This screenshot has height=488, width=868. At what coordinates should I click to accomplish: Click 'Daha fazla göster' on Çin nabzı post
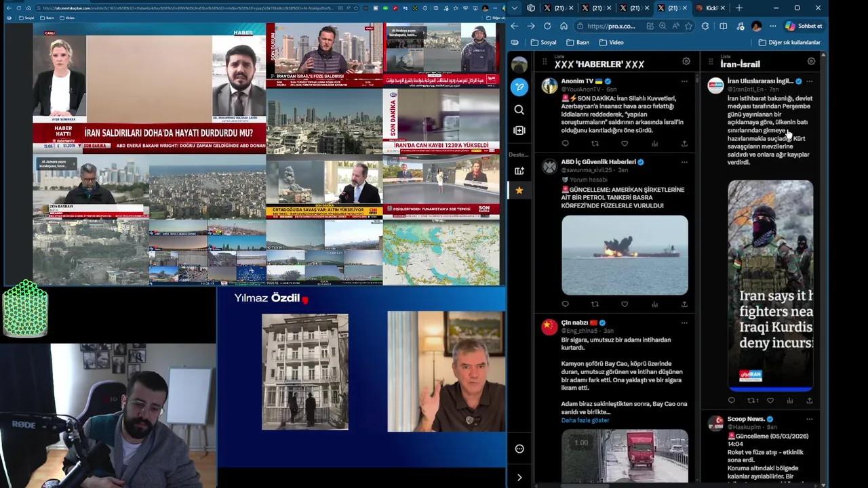[585, 420]
